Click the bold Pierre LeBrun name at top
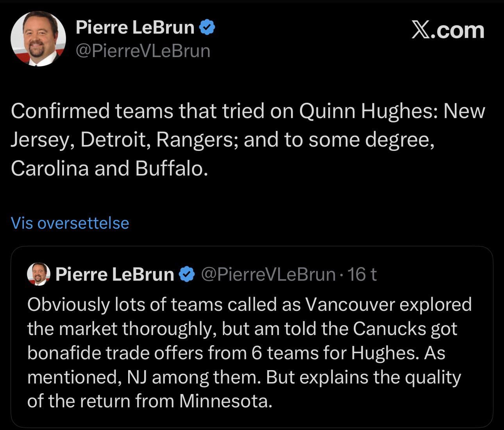This screenshot has height=430, width=504. click(135, 27)
